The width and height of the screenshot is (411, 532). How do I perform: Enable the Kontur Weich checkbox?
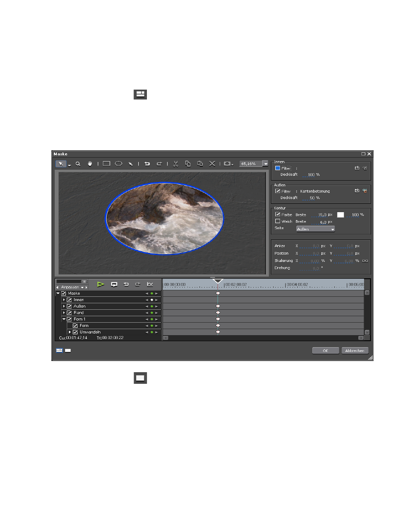click(277, 221)
